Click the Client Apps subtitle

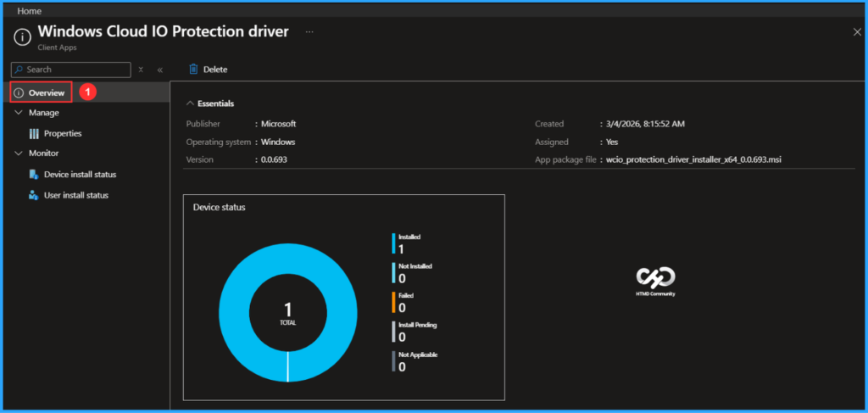(57, 47)
